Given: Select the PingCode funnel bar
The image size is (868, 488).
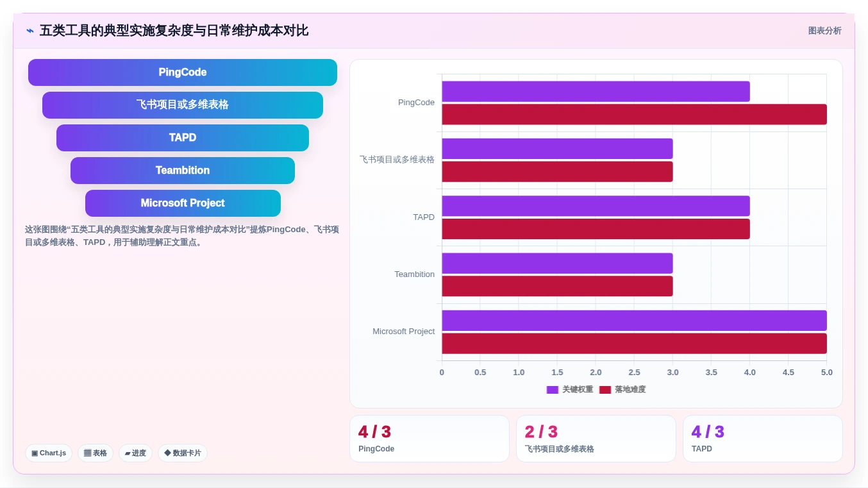Looking at the screenshot, I should (183, 72).
